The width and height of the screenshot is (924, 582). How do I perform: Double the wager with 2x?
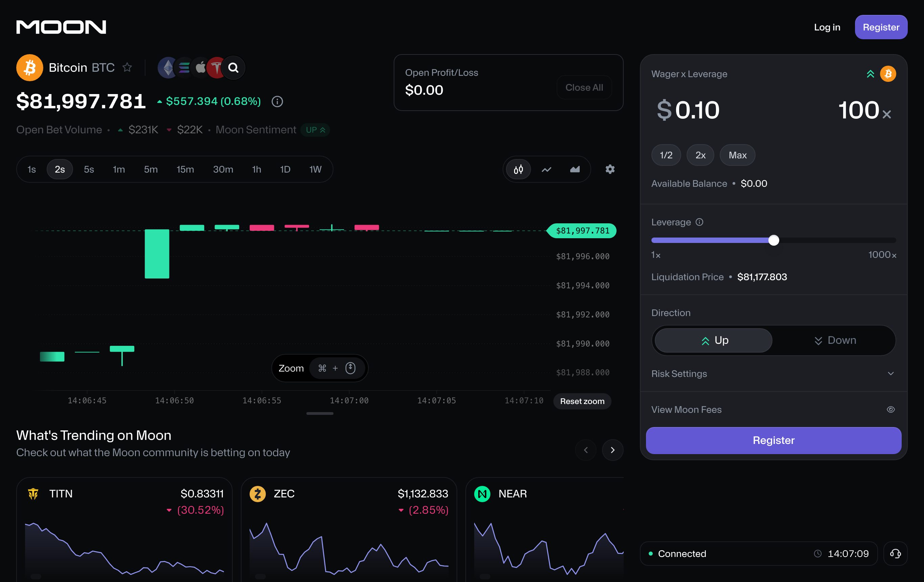click(x=700, y=155)
